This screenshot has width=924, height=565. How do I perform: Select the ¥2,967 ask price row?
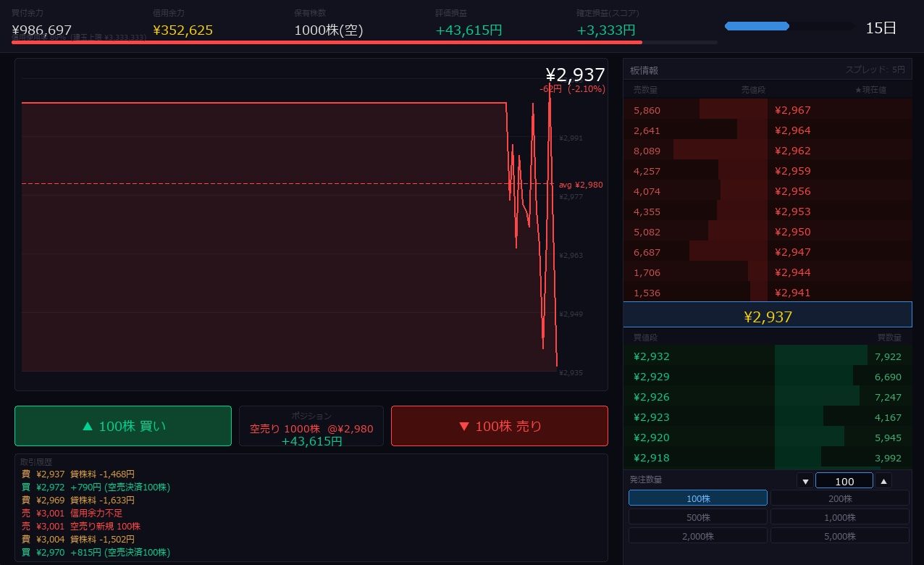coord(768,110)
